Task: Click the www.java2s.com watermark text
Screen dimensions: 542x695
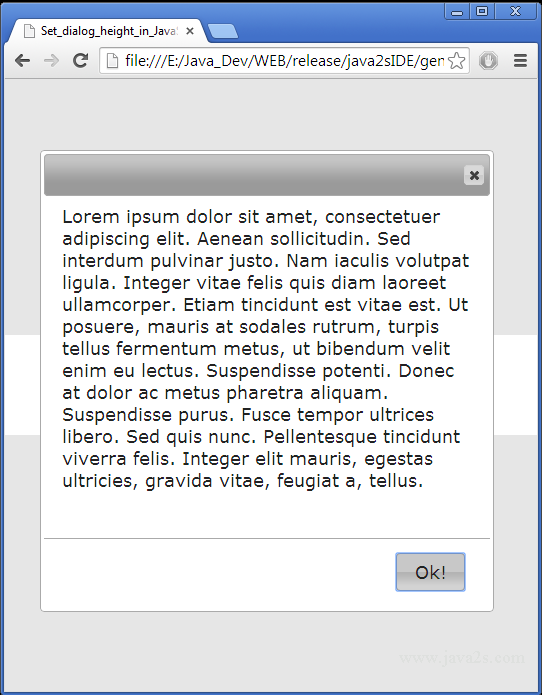Action: coord(462,658)
